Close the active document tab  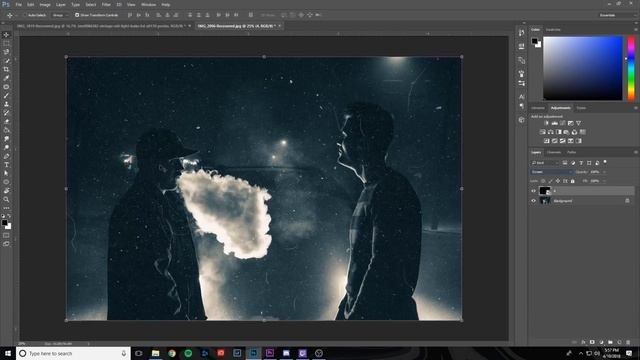tap(280, 26)
